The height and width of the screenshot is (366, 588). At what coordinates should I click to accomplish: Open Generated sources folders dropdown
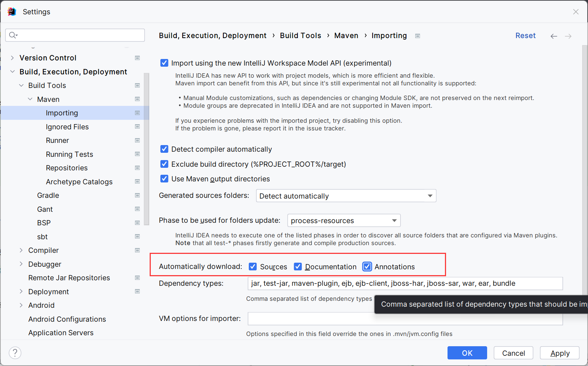tap(346, 196)
